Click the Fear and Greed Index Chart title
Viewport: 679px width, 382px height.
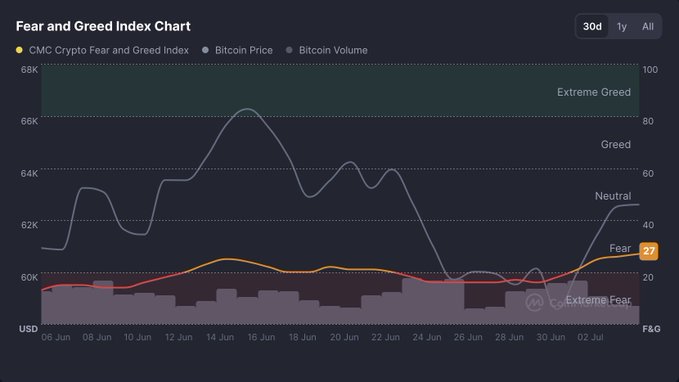[x=103, y=26]
